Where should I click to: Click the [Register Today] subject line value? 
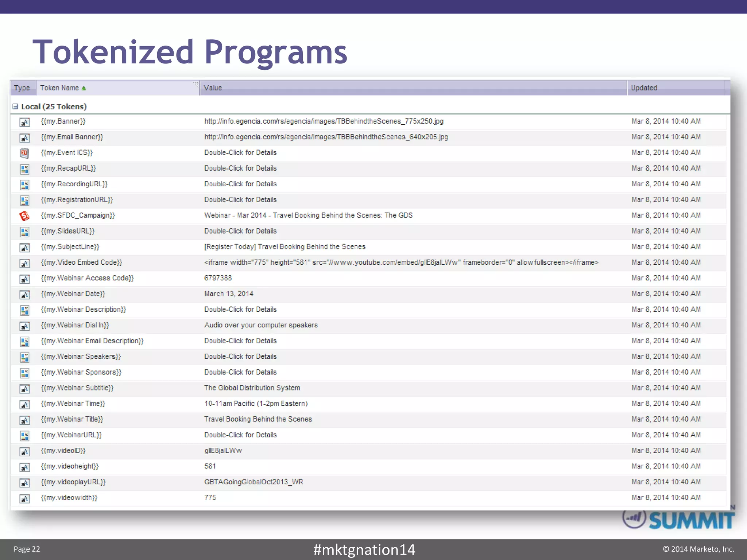[x=285, y=247]
